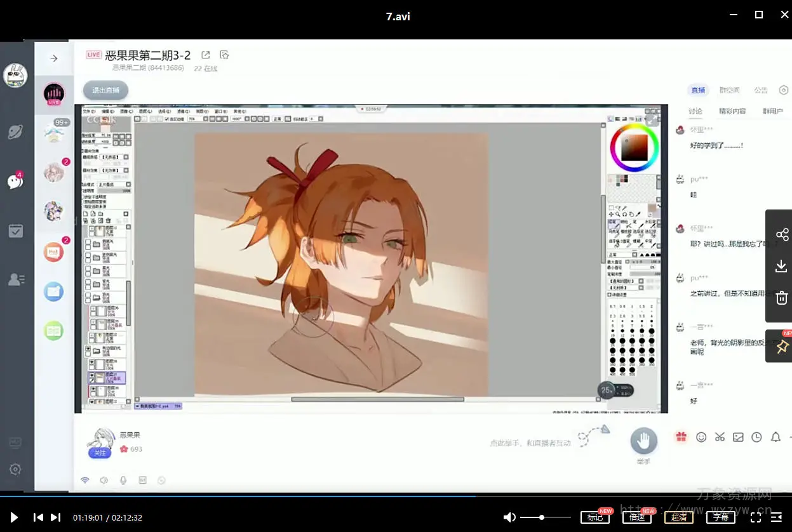The height and width of the screenshot is (532, 792).
Task: Switch to the 群空间 tab
Action: coord(729,90)
